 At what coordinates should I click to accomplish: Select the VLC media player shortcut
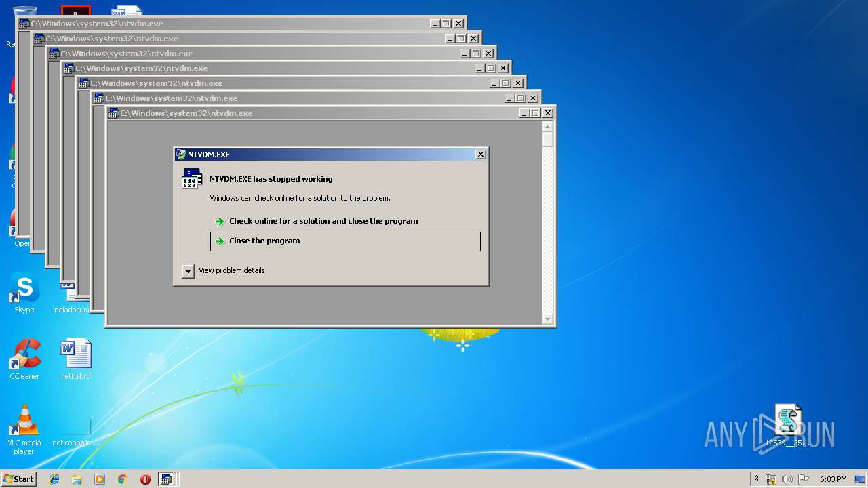point(24,430)
